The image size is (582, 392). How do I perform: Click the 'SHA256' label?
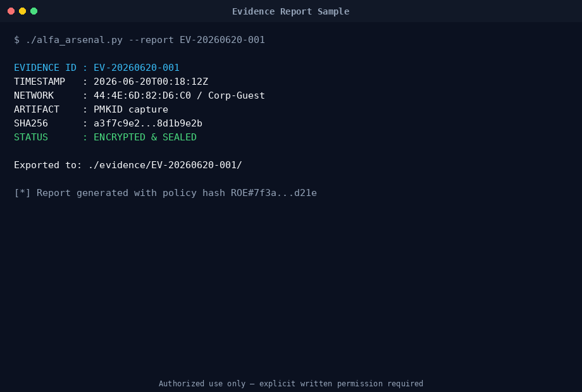tap(31, 123)
